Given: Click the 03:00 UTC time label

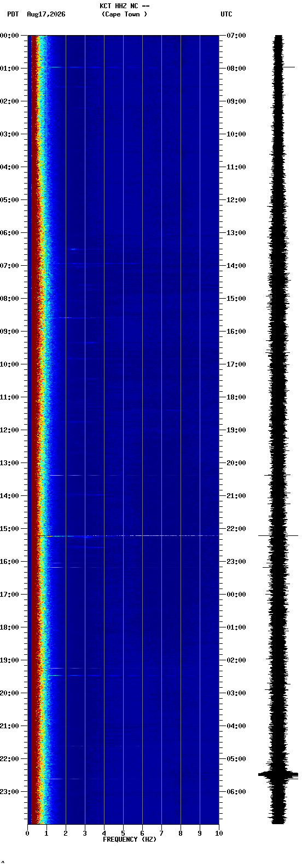Looking at the screenshot, I should [x=236, y=693].
